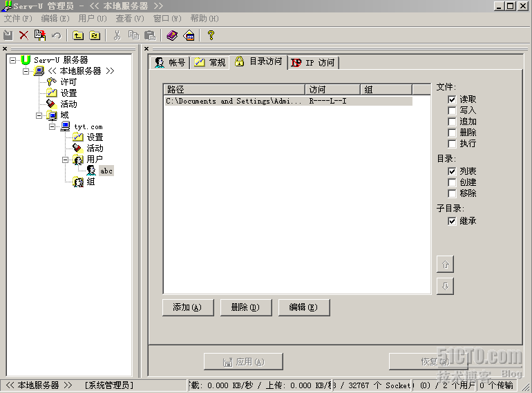Click the house homepage toolbar icon

pos(189,35)
